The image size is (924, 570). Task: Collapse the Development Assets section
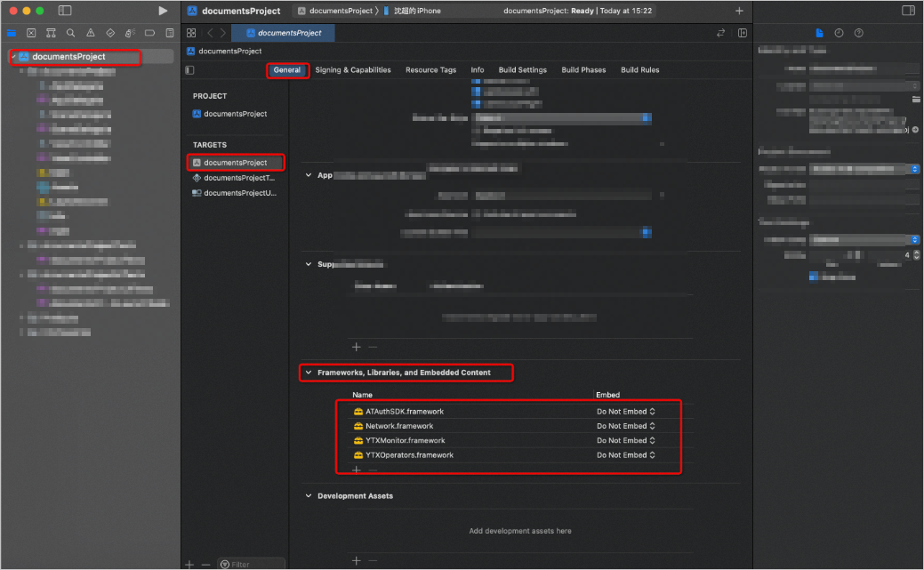pyautogui.click(x=309, y=495)
